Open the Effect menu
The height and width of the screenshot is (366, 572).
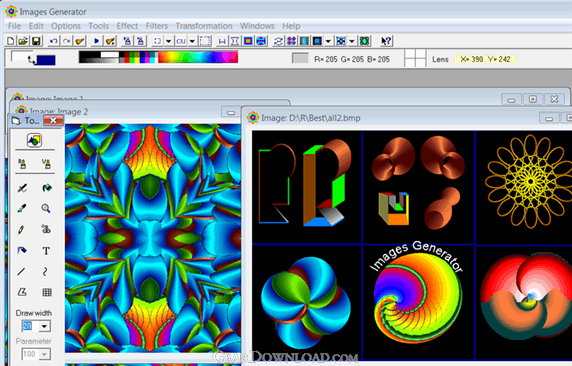[127, 26]
